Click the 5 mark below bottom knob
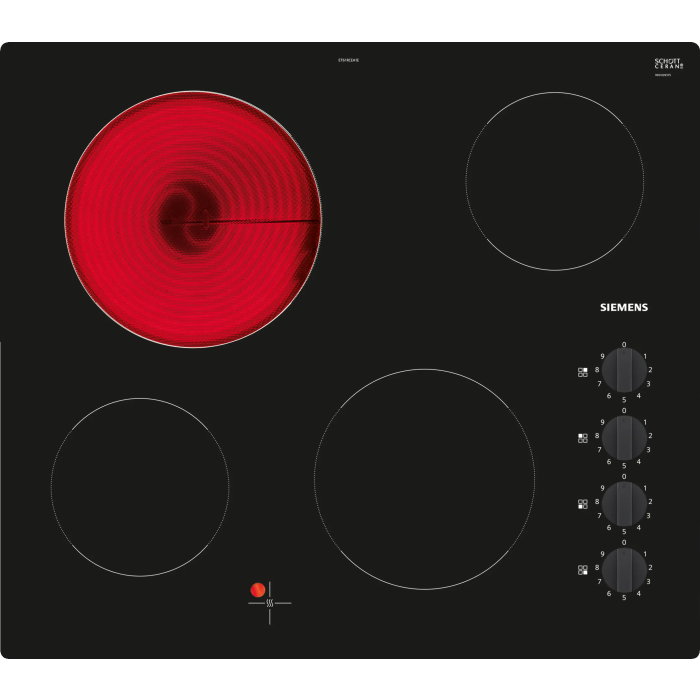The height and width of the screenshot is (700, 700). pos(624,597)
